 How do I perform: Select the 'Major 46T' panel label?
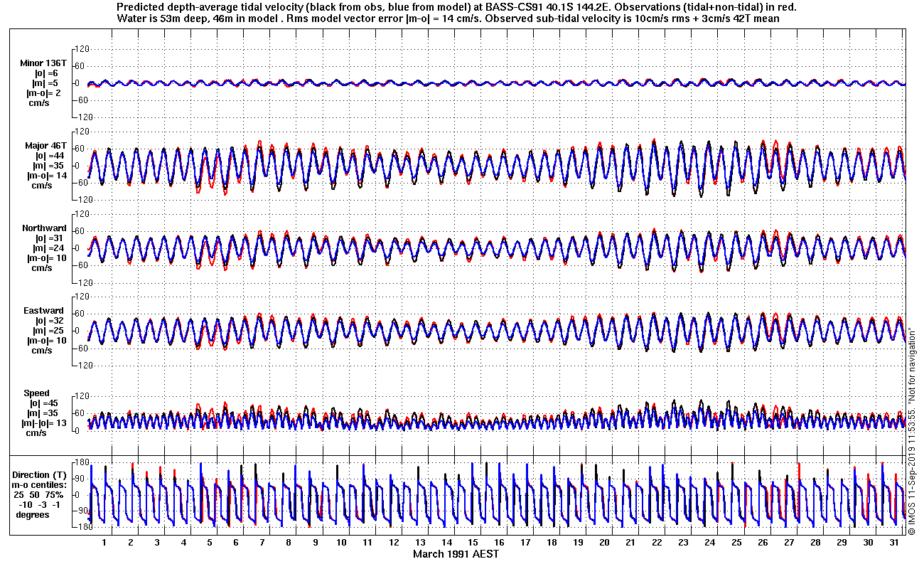pos(45,146)
